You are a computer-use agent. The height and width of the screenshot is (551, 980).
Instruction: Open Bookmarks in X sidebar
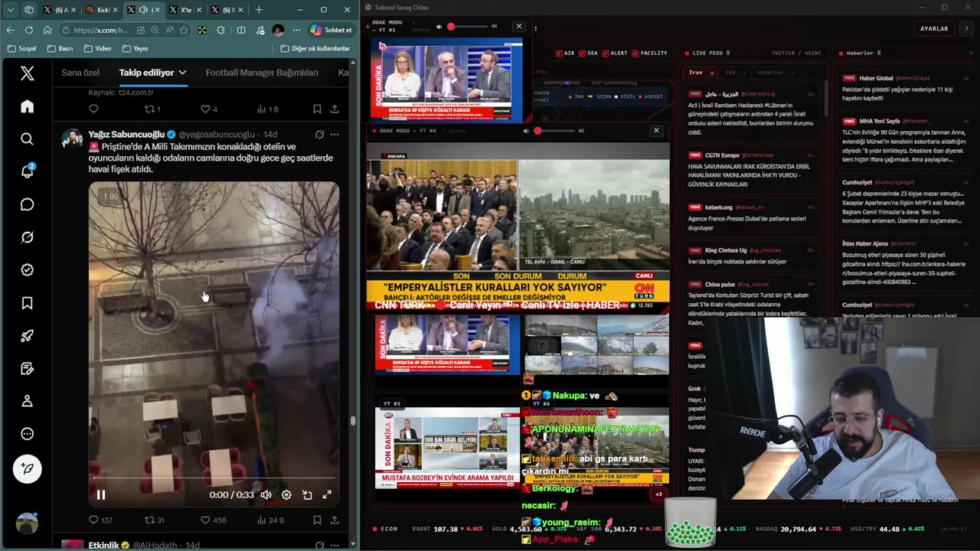[x=27, y=303]
